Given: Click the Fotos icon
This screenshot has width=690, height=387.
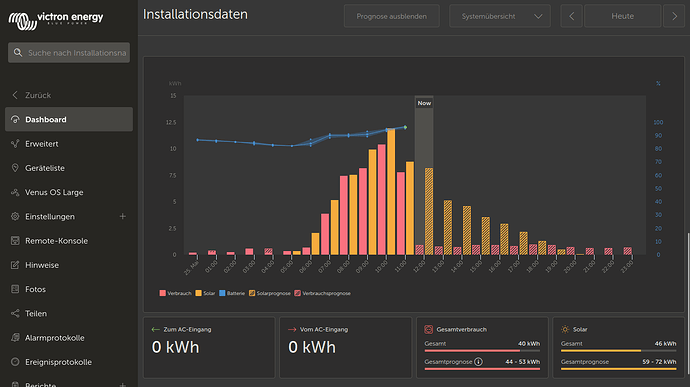Looking at the screenshot, I should click(15, 289).
